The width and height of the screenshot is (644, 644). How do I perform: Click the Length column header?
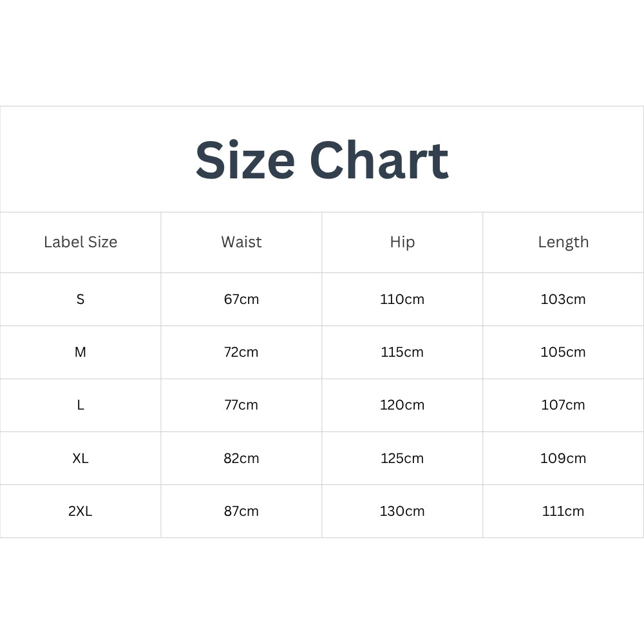point(563,242)
